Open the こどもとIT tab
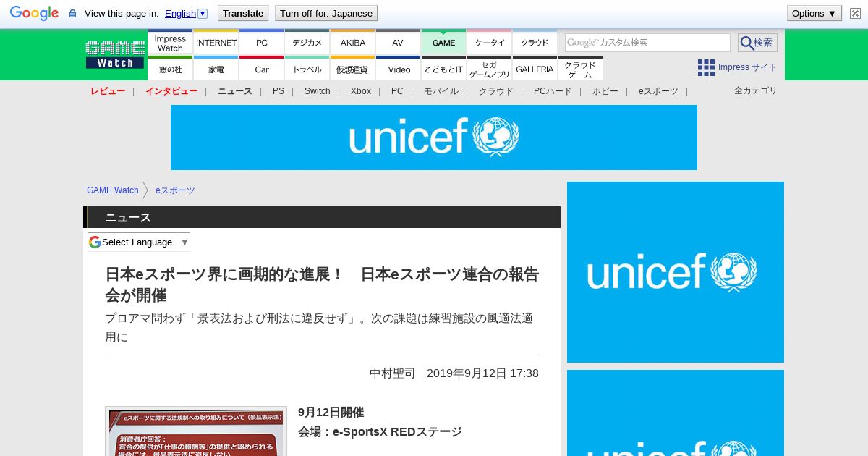The height and width of the screenshot is (456, 868). pos(443,69)
